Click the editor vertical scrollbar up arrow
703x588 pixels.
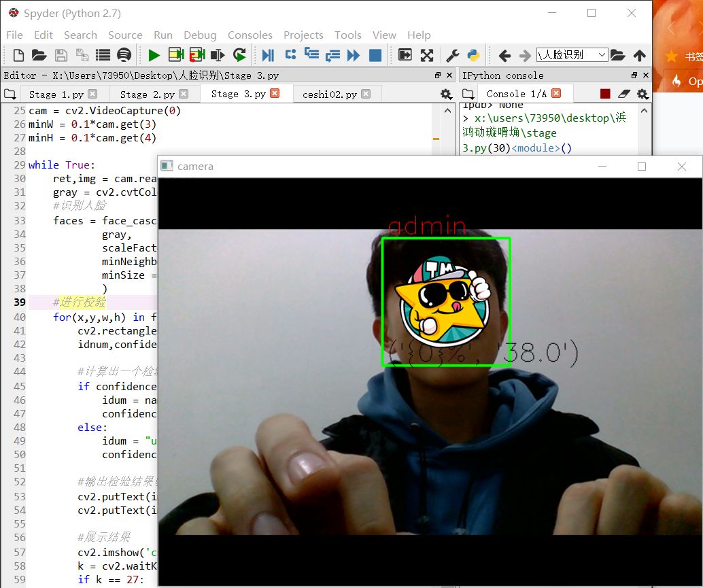click(447, 110)
